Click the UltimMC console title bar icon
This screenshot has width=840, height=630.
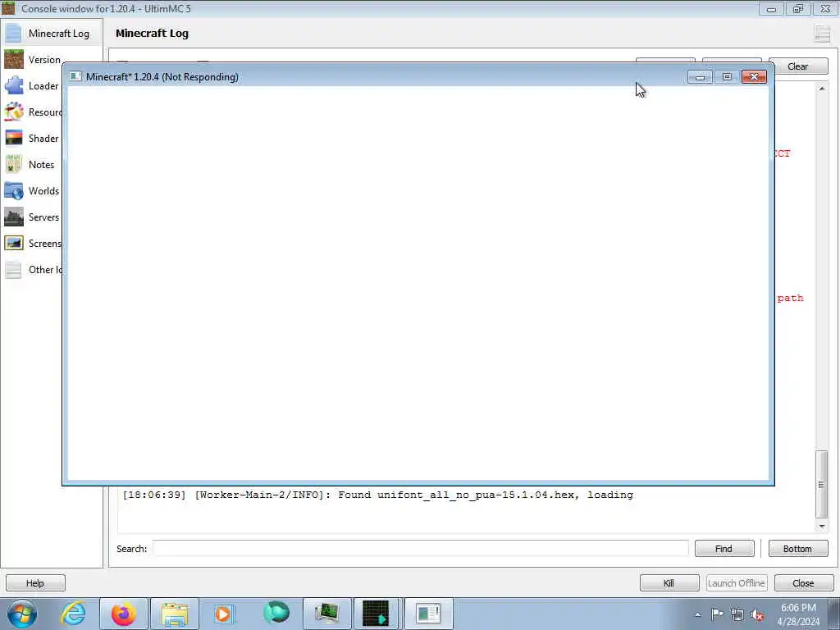click(8, 8)
